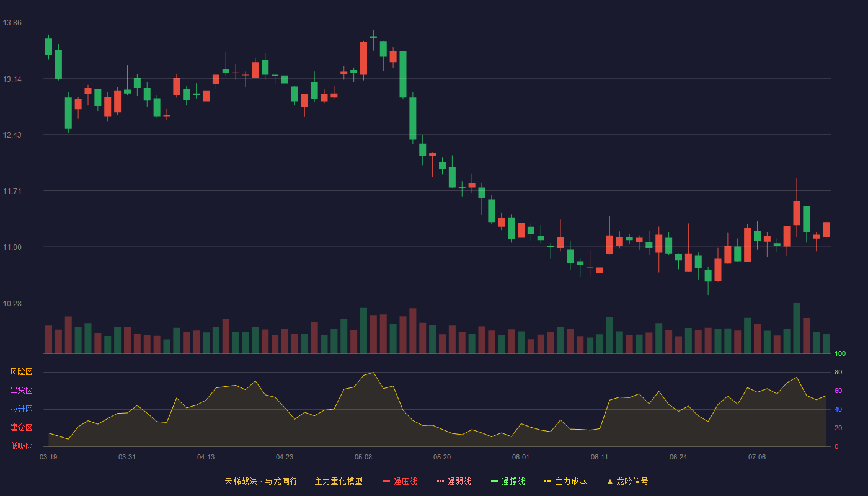Click the 60 indicator scale label
Viewport: 868px width, 496px height.
pos(838,391)
